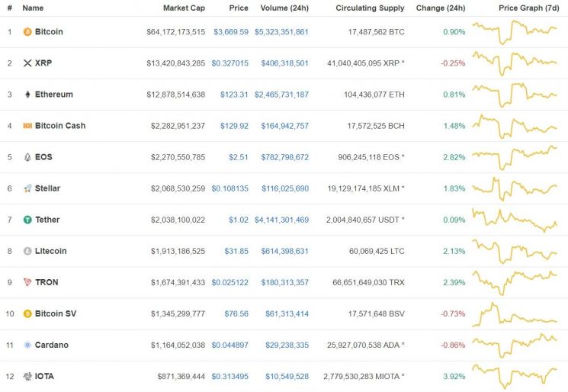
Task: Click the Cardano logo icon
Action: point(27,345)
